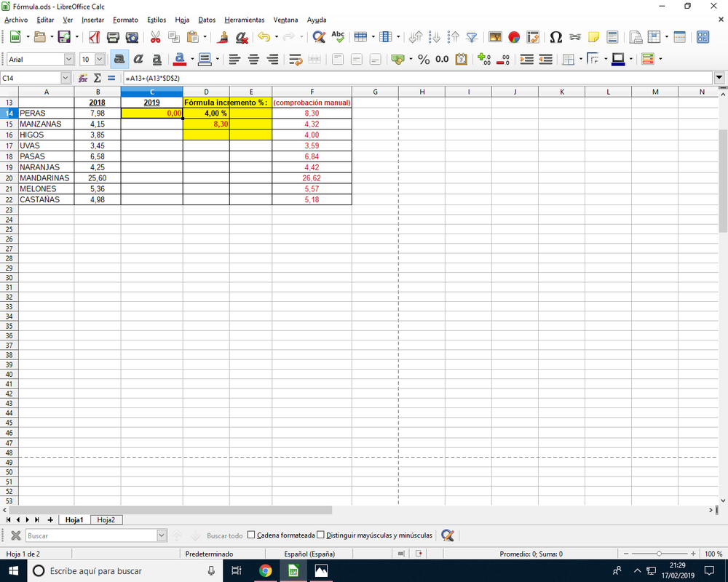Open the Paste options dropdown arrow
The width and height of the screenshot is (728, 582).
click(x=205, y=36)
